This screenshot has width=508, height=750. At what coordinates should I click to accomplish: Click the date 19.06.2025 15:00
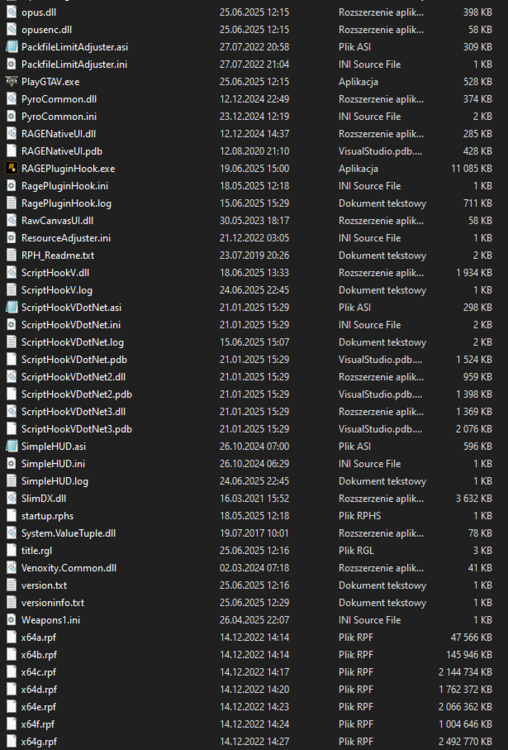pyautogui.click(x=254, y=168)
